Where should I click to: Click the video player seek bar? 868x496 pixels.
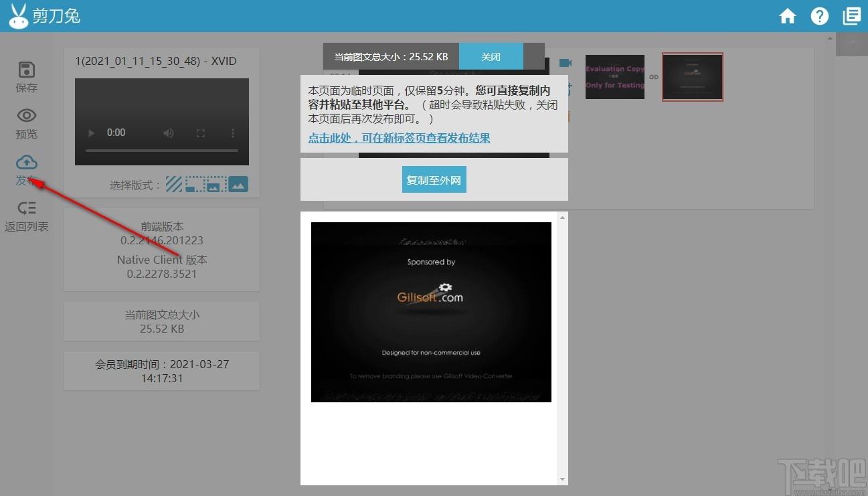pos(161,151)
